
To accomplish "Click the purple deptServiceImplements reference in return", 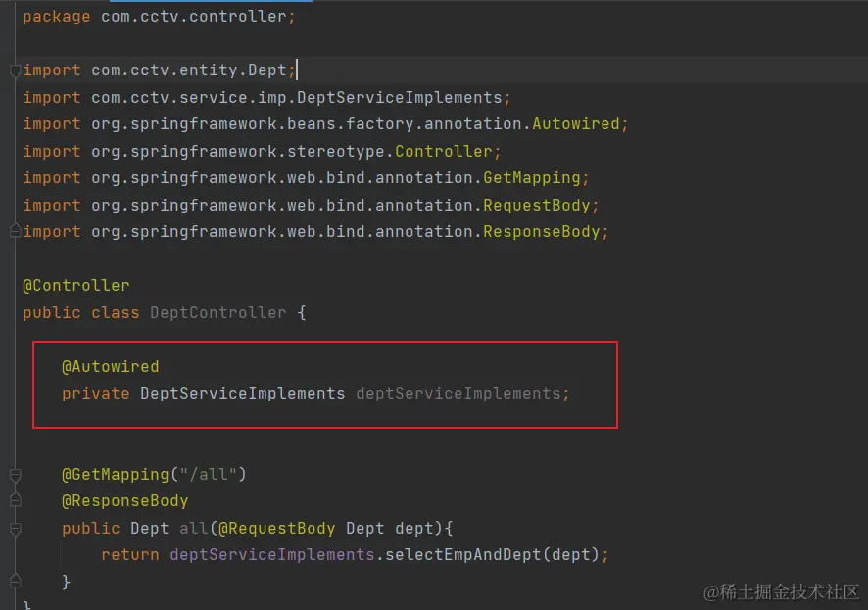I will pos(271,555).
